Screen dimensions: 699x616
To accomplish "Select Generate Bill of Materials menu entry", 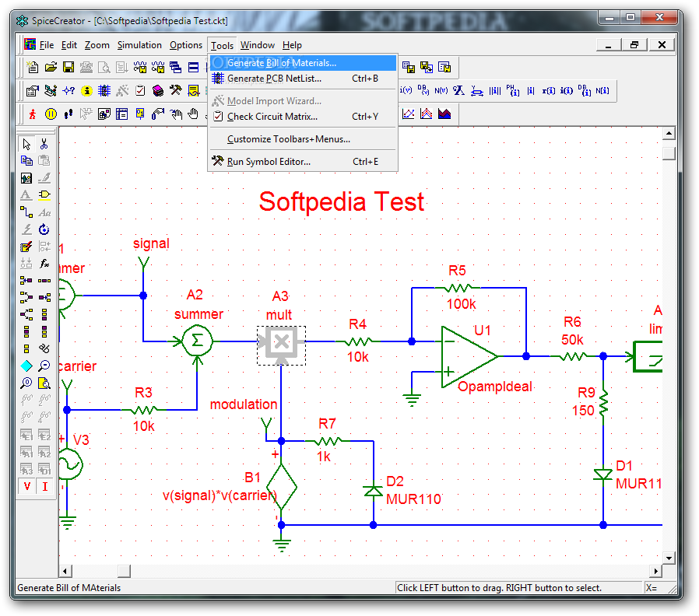I will (x=303, y=63).
